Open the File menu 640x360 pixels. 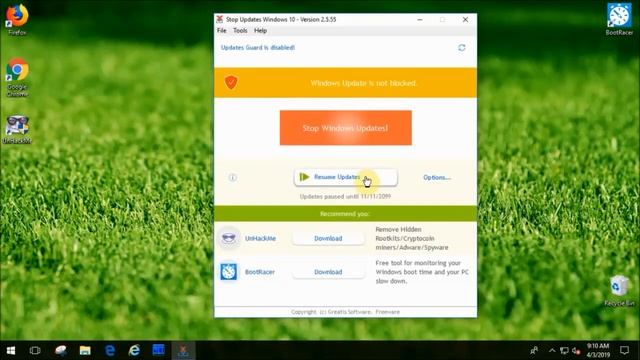click(x=222, y=31)
